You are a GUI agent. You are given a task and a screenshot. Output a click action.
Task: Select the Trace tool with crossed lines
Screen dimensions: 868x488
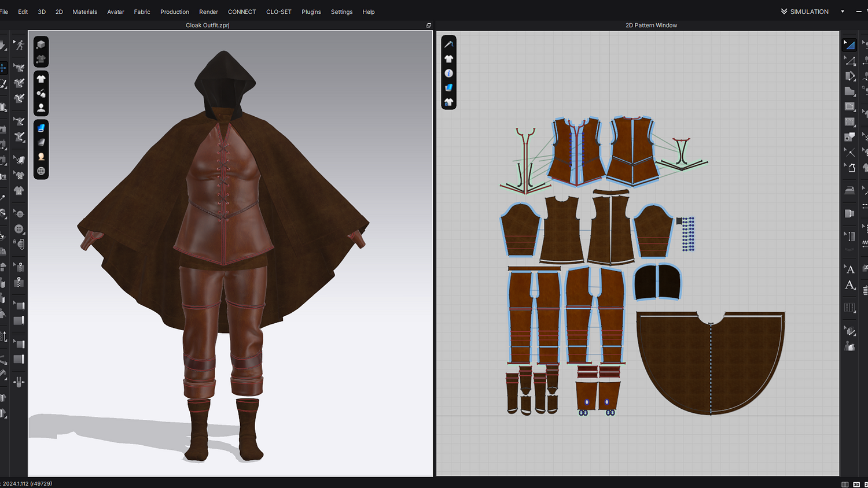coord(849,152)
